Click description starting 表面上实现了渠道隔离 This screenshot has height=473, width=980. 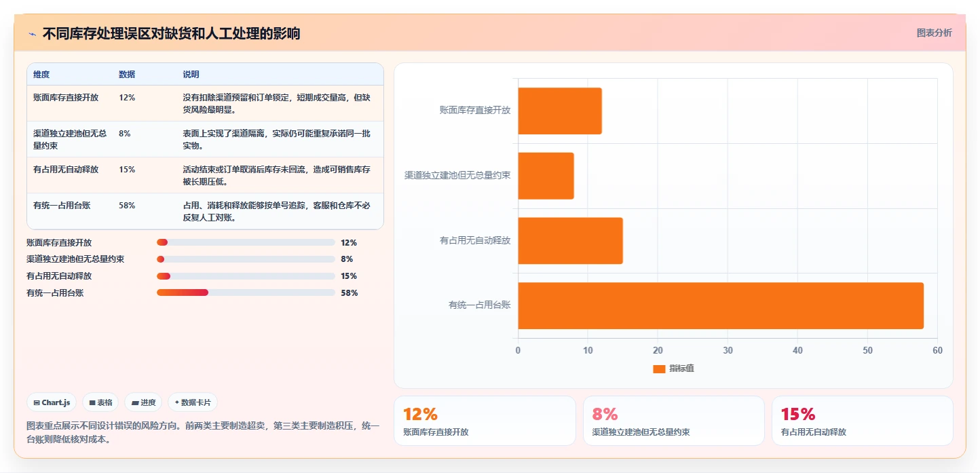(276, 139)
